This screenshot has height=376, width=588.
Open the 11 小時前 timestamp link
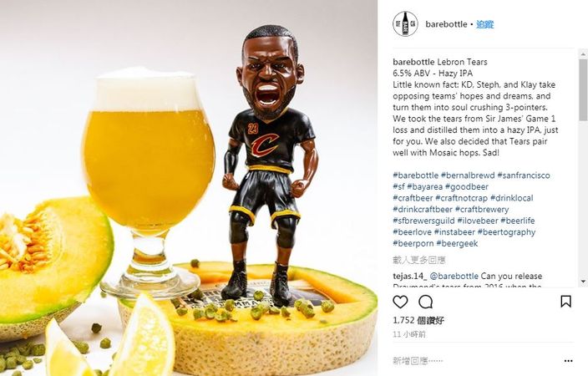[x=409, y=334]
